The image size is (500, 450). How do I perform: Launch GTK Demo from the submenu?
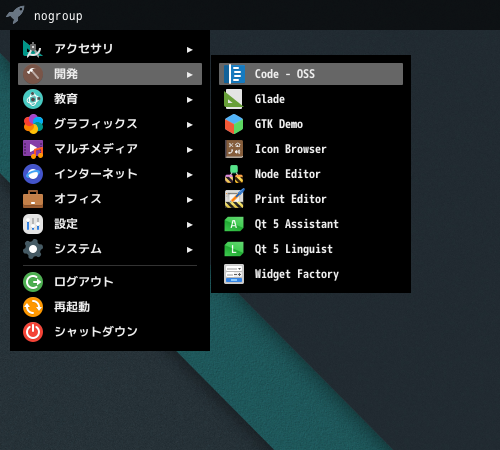(x=311, y=124)
